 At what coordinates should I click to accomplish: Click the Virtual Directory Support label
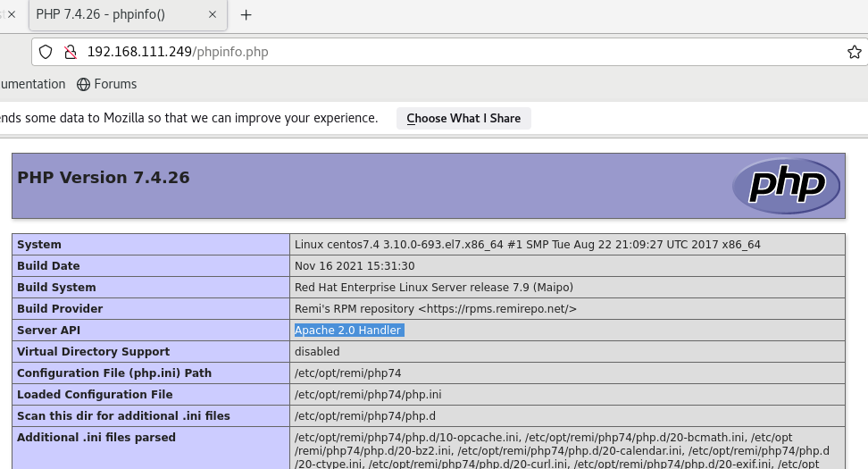[94, 352]
